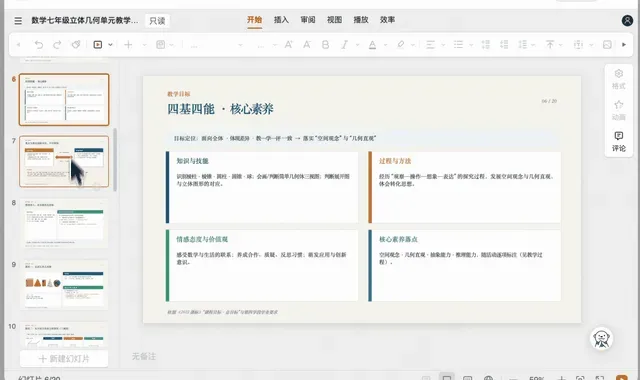The width and height of the screenshot is (640, 380).
Task: Click the 教学目标 label above title
Action: 179,94
